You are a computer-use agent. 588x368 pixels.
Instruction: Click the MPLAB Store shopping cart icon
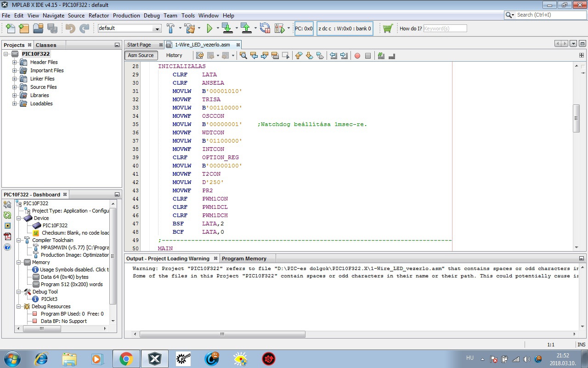pyautogui.click(x=388, y=29)
